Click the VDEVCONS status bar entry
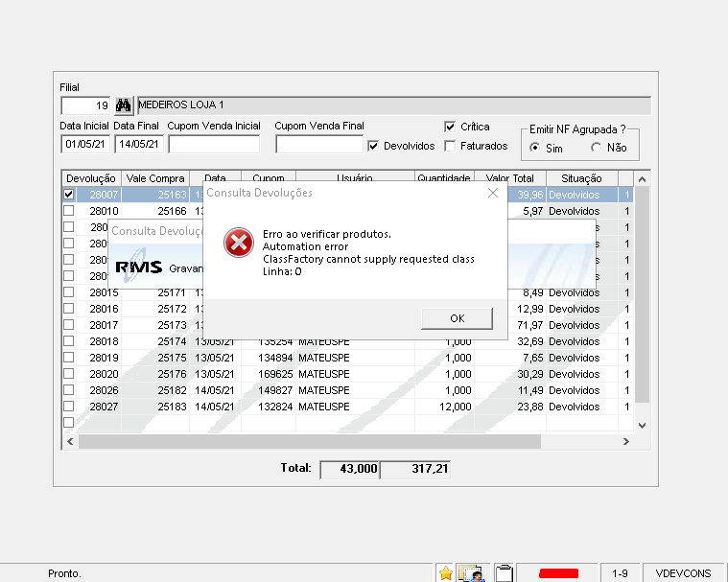The image size is (728, 582). coord(683,573)
